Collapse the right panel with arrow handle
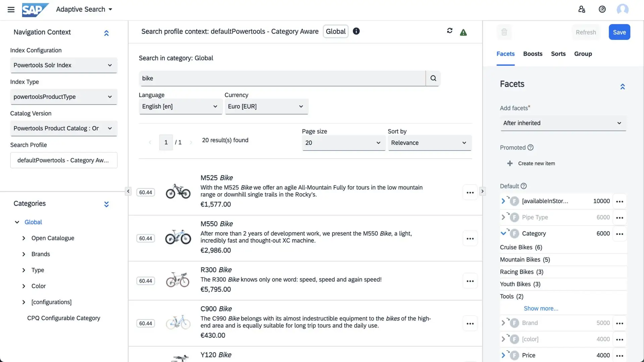The height and width of the screenshot is (362, 644). [482, 191]
